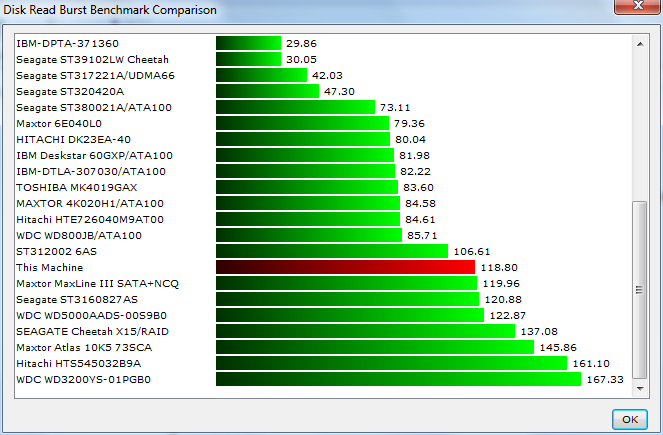663x435 pixels.
Task: Click the green WDC WD3200YS-01PGB0 bar
Action: tap(398, 379)
